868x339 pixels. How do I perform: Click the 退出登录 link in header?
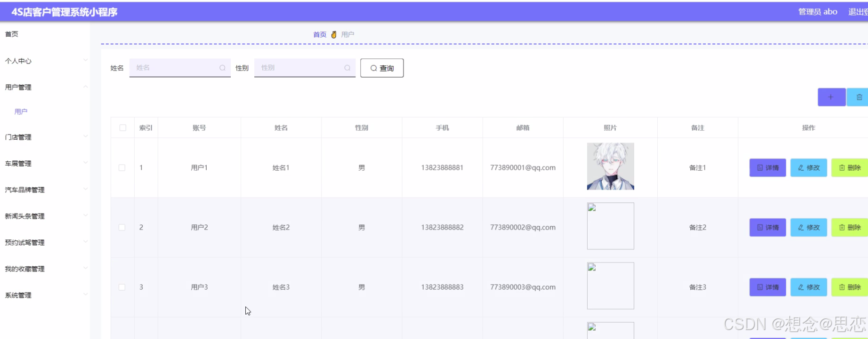point(858,11)
